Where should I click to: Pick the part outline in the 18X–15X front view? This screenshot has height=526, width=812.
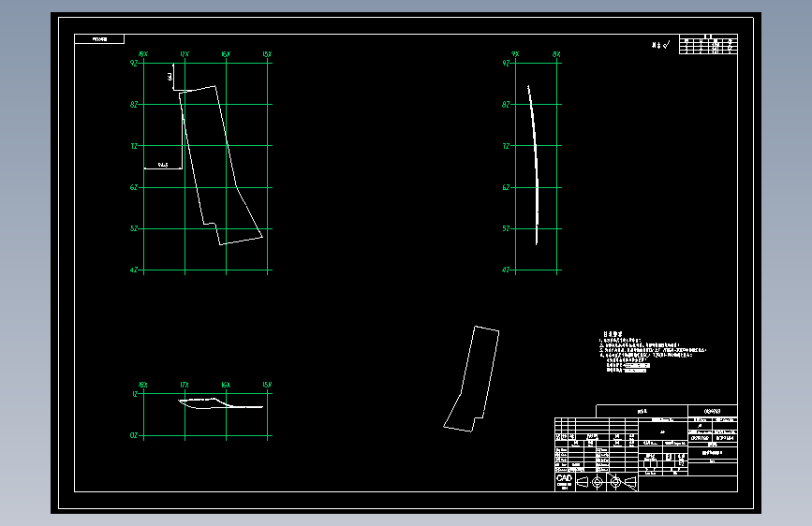pos(221,165)
